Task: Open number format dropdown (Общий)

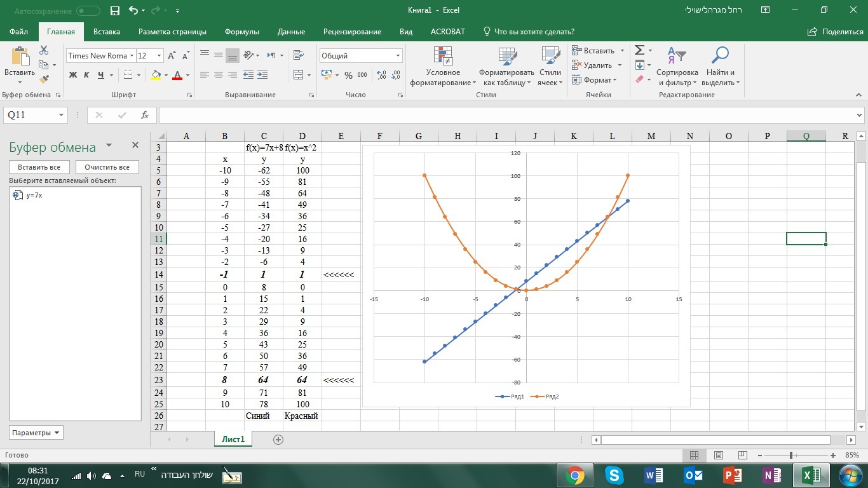Action: point(398,56)
